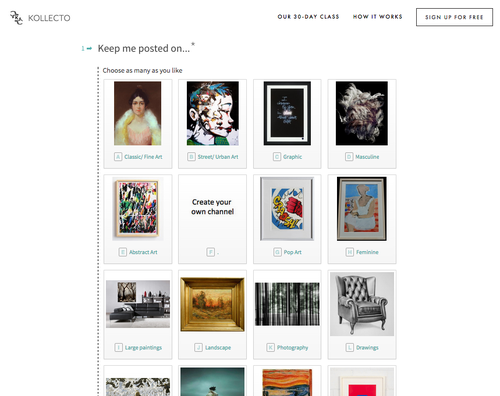Viewport: 500px width, 396px height.
Task: Open How It Works menu item
Action: (378, 17)
